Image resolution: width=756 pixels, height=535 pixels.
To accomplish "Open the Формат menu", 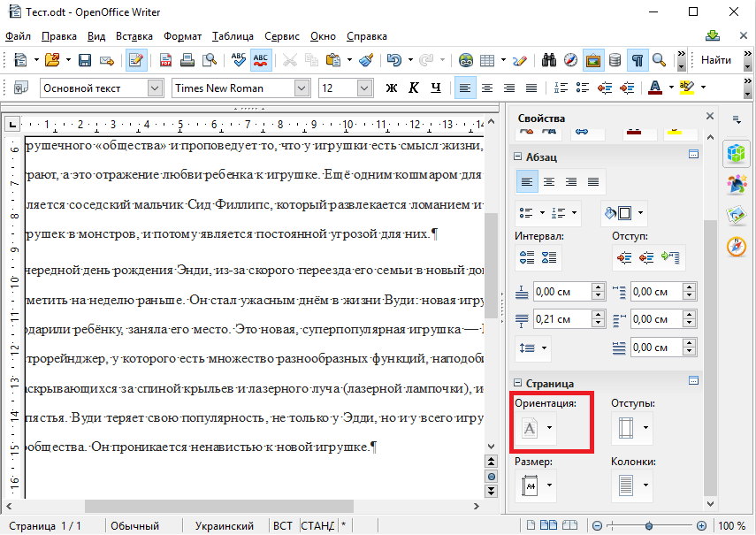I will tap(182, 36).
